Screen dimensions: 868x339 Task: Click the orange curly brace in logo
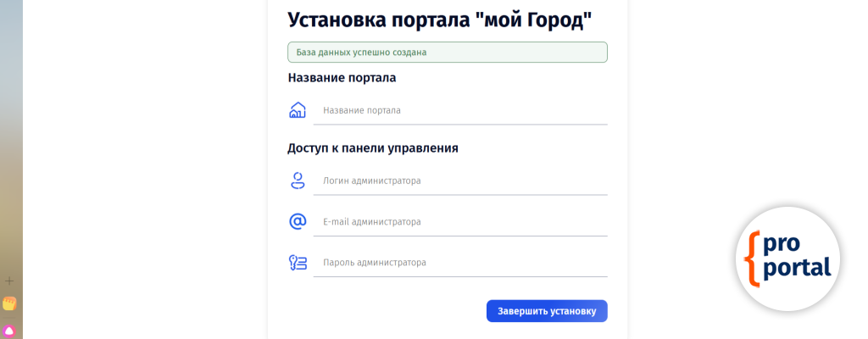tap(751, 256)
